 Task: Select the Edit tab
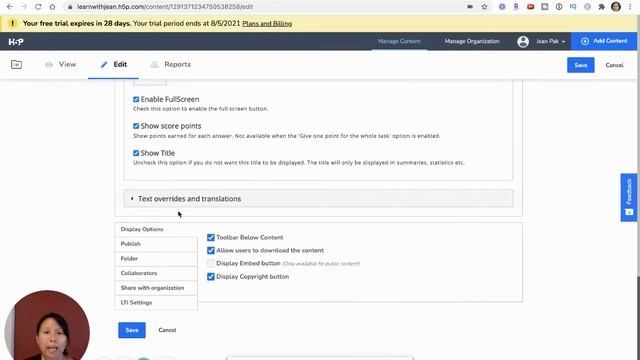pos(113,64)
